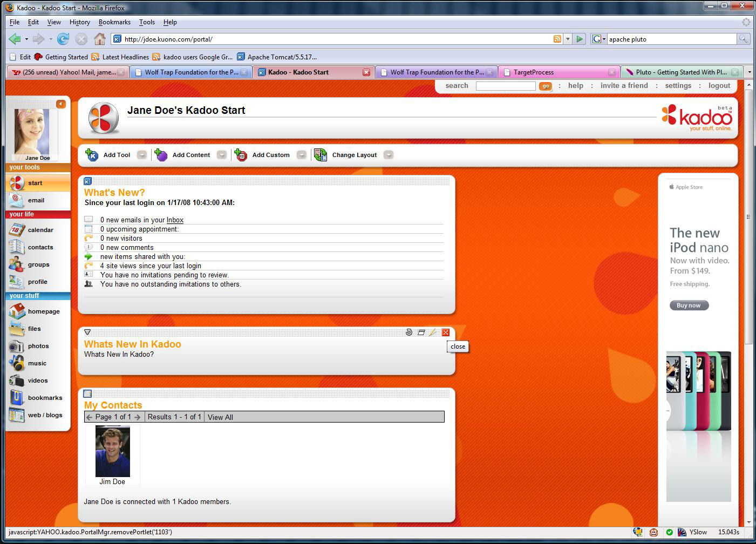Open the start tool in sidebar
Viewport: 756px width, 544px height.
click(x=38, y=183)
